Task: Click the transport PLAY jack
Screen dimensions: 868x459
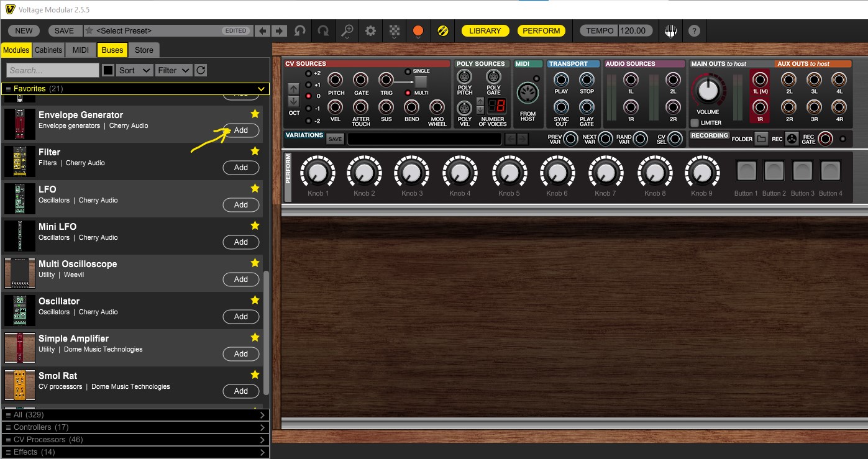Action: click(x=561, y=80)
